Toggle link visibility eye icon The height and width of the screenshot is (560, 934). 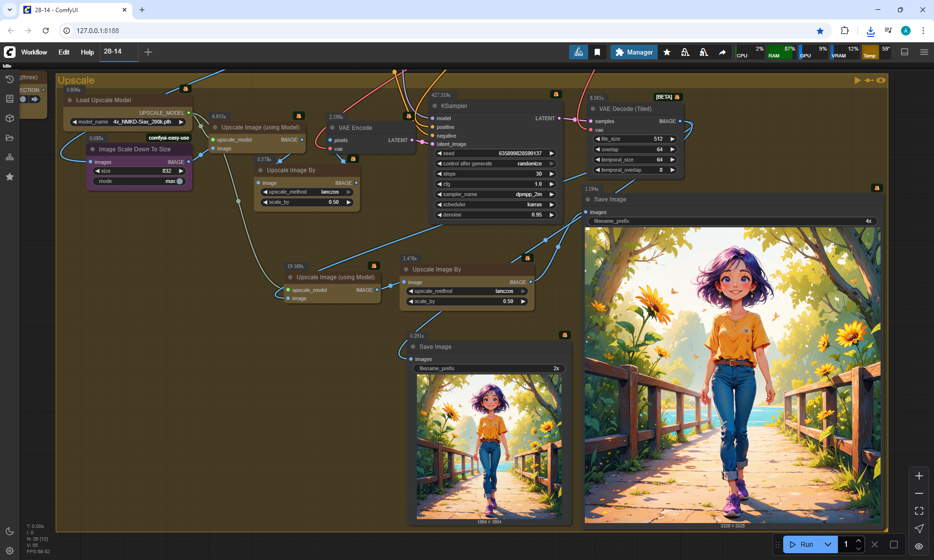pyautogui.click(x=919, y=546)
